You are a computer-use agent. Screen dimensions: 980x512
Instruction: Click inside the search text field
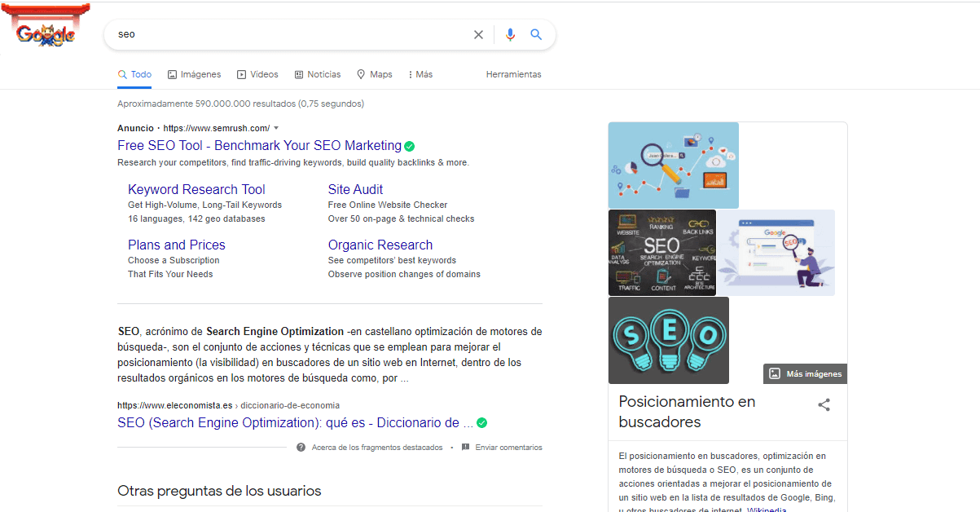point(285,34)
